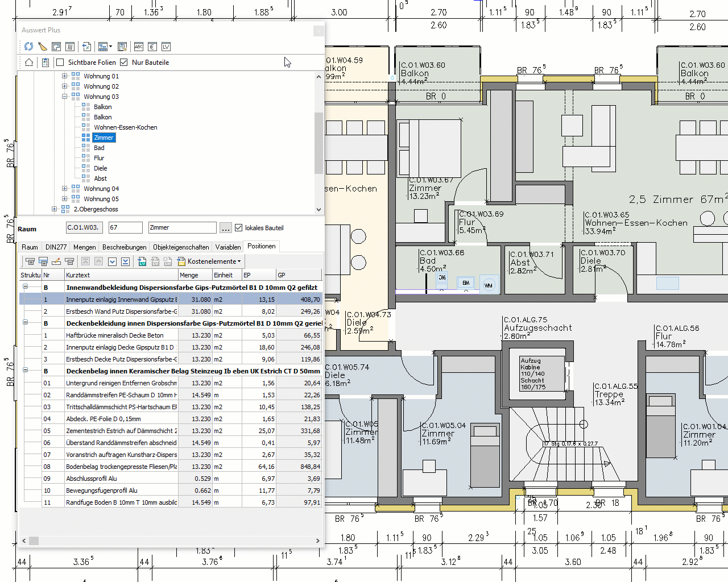This screenshot has width=728, height=582.
Task: Click the floor plan window icon
Action: coord(56,47)
